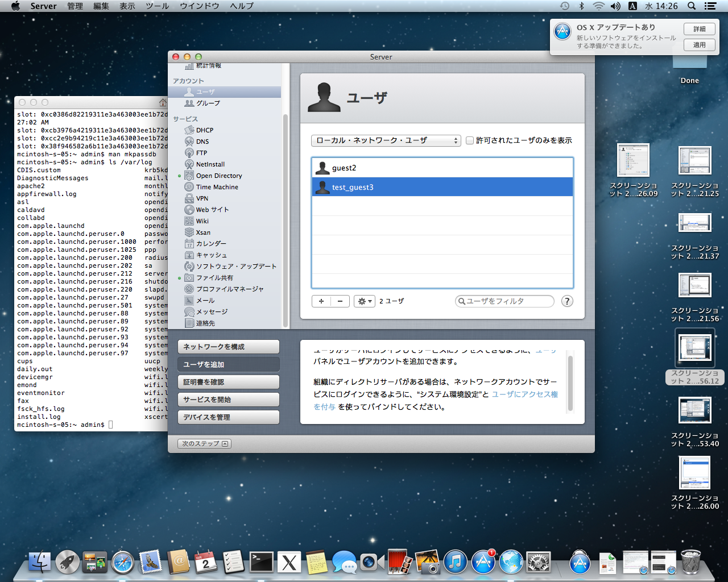
Task: Click 詳細 in update notification
Action: click(700, 29)
